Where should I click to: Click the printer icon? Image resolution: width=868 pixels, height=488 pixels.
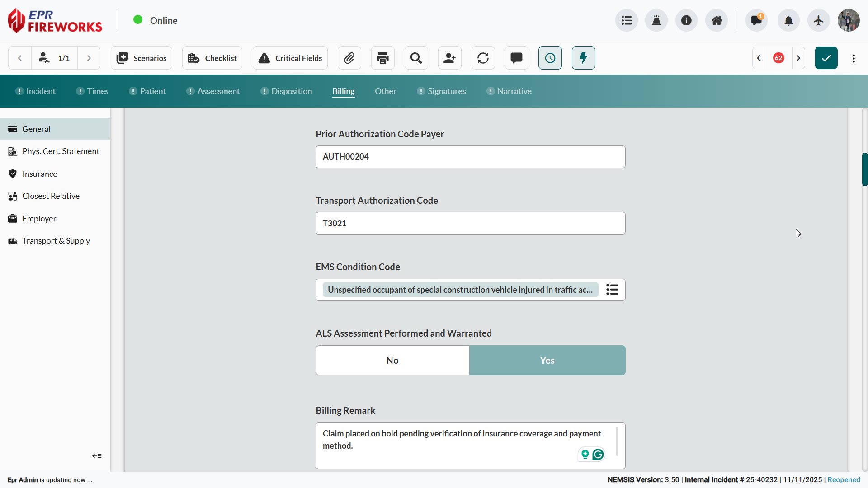[x=382, y=58]
